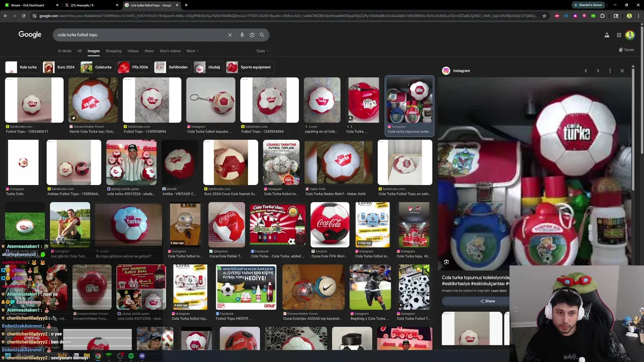
Task: Open browser extensions puzzle icon
Action: tap(602, 16)
